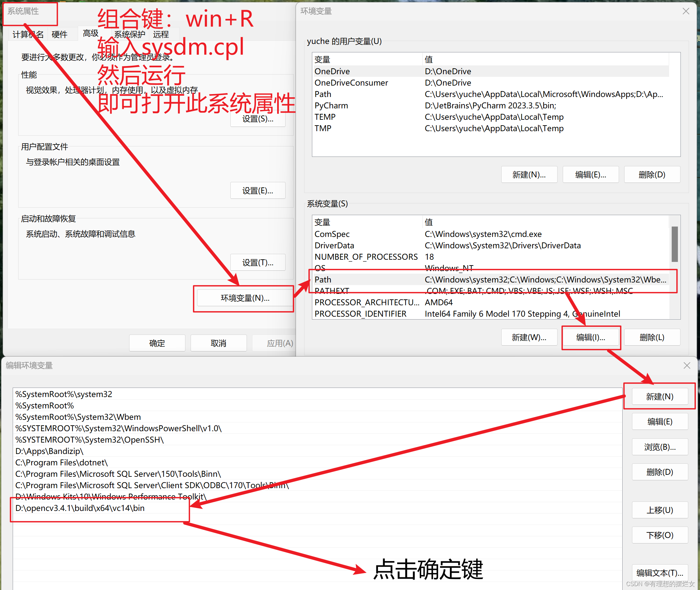Click the 启动和故障恢复 设置(T) button
The image size is (700, 590).
click(x=257, y=263)
